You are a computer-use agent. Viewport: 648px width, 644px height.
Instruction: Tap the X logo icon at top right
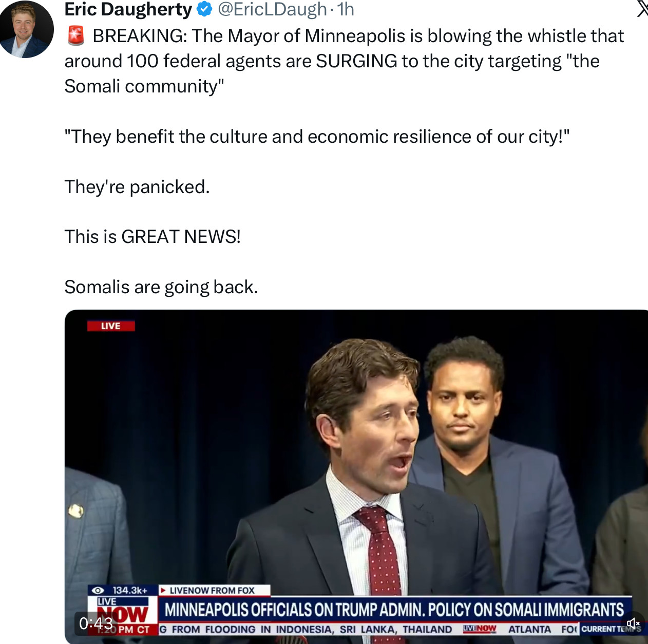(x=642, y=9)
